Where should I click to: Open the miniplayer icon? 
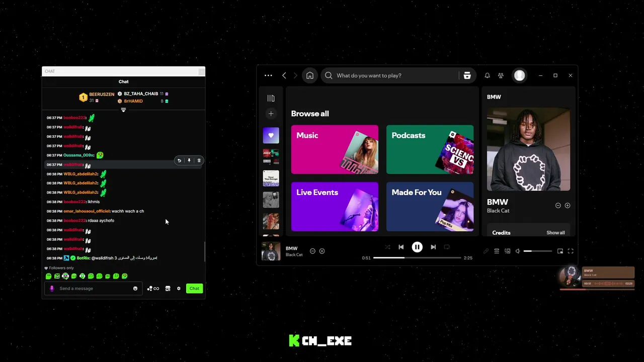pyautogui.click(x=560, y=251)
